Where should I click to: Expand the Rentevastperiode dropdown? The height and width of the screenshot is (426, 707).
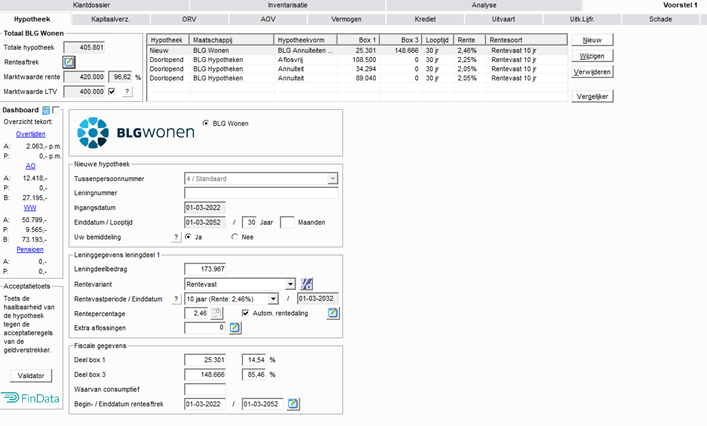point(273,299)
